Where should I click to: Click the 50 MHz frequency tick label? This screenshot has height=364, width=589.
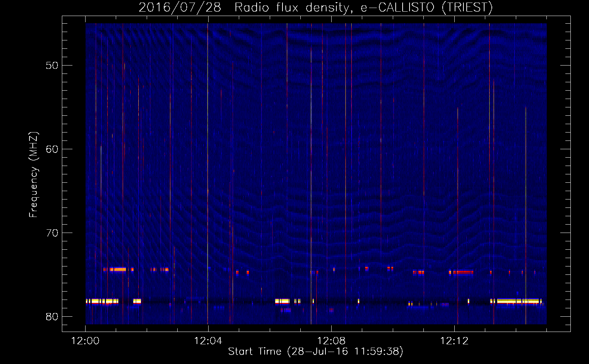[x=52, y=66]
